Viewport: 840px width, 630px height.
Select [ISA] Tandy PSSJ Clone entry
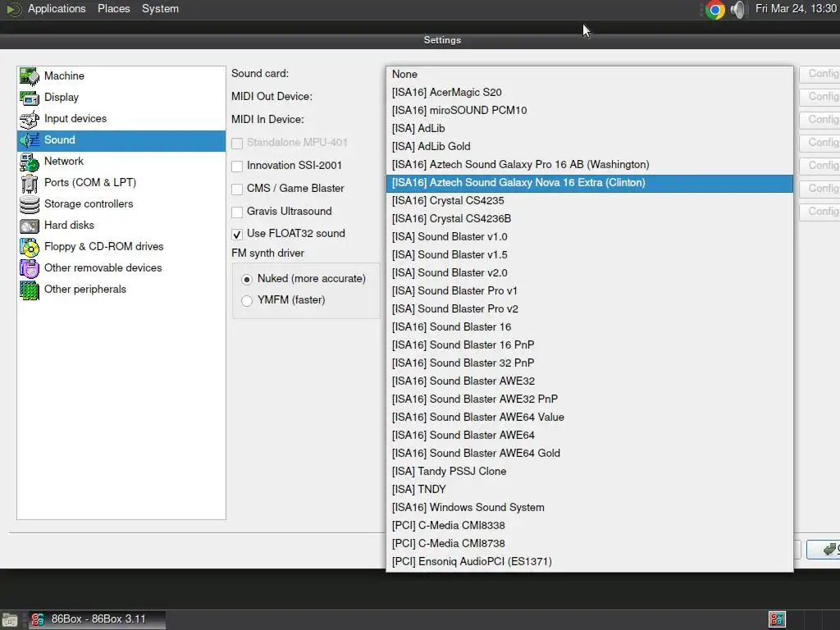(x=589, y=472)
